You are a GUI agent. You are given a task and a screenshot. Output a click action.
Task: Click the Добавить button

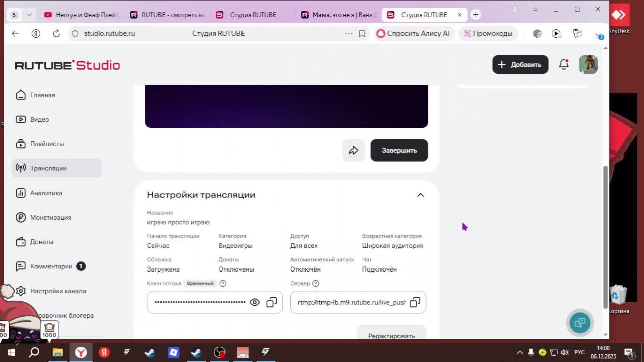[x=520, y=64]
